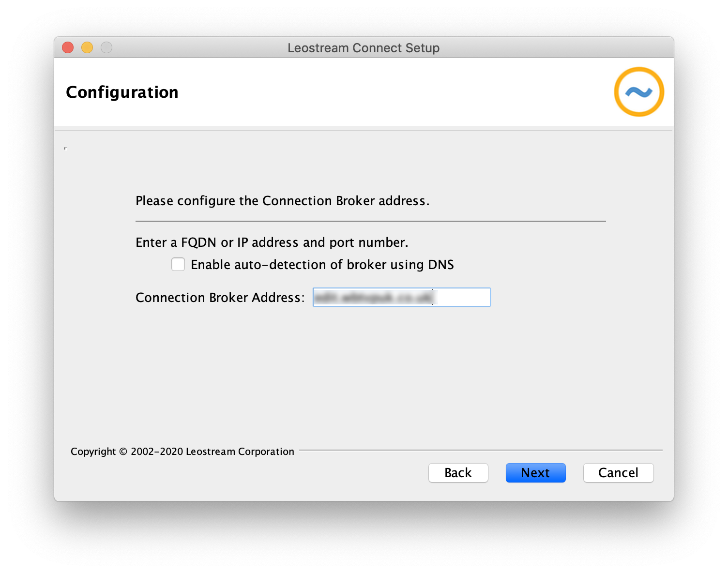Viewport: 728px width, 573px height.
Task: Click the "Enter a FQDN or IP address" instruction
Action: (272, 242)
